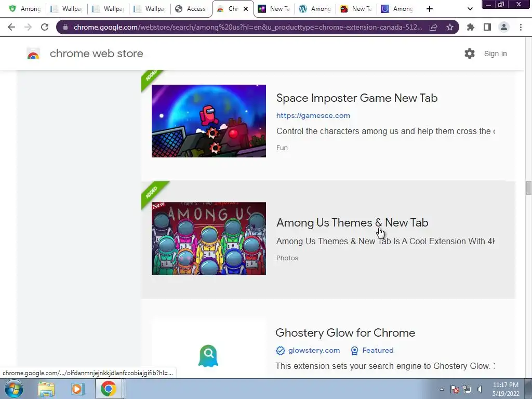Screen dimensions: 532x399
Task: Open the Among Us Themes & New Tab listing
Action: tap(352, 222)
